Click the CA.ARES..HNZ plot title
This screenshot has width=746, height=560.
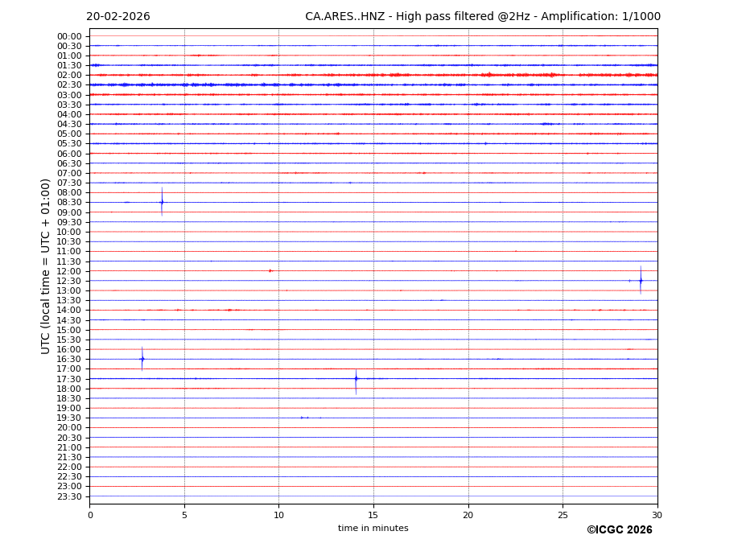482,17
